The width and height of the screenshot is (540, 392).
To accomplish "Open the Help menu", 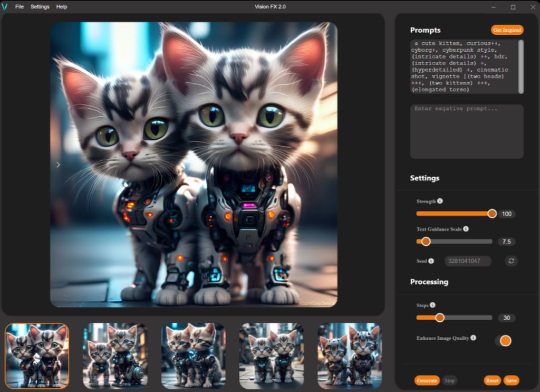I will pos(61,6).
